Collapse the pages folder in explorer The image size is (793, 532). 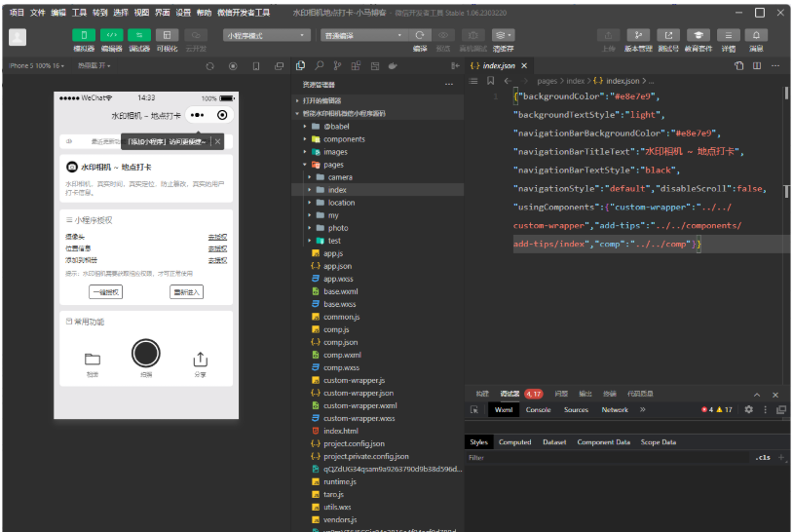(333, 165)
